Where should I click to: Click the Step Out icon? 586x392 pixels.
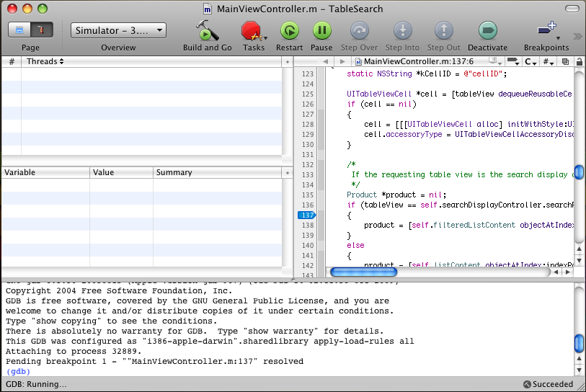444,31
